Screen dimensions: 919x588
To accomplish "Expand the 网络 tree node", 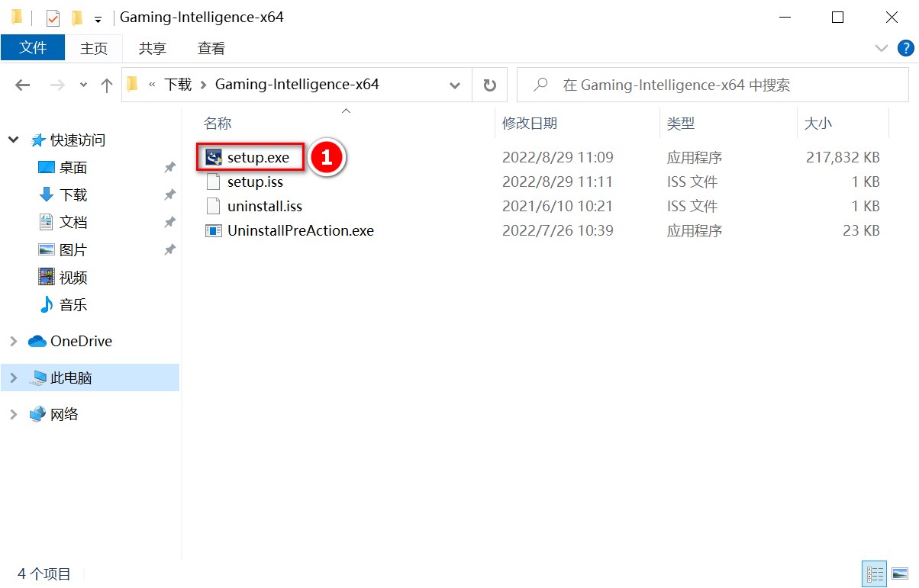I will click(13, 414).
